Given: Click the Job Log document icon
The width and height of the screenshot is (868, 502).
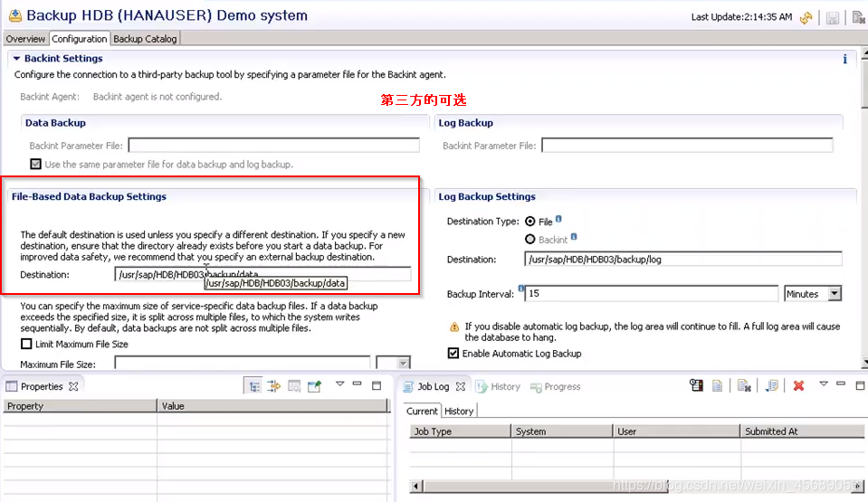Looking at the screenshot, I should point(717,385).
